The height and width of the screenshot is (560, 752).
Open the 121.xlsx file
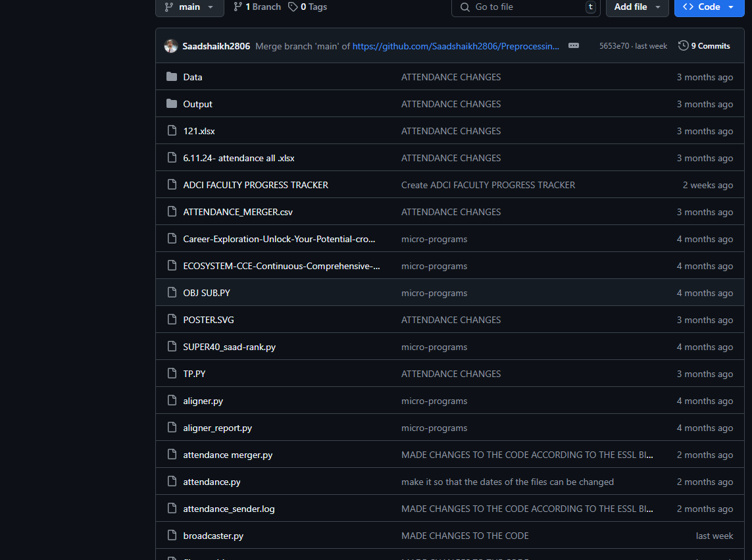[x=199, y=131]
